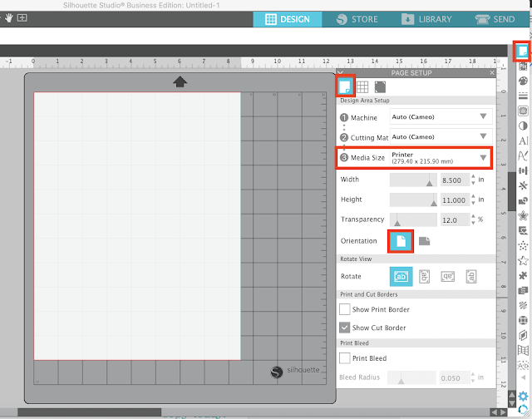The image size is (532, 419).
Task: Open the Sketch star outline panel
Action: tap(523, 260)
